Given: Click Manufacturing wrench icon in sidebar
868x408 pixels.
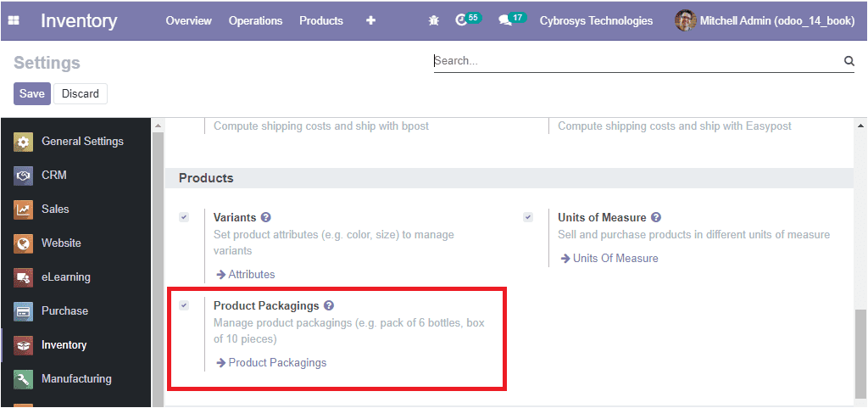Looking at the screenshot, I should 23,379.
